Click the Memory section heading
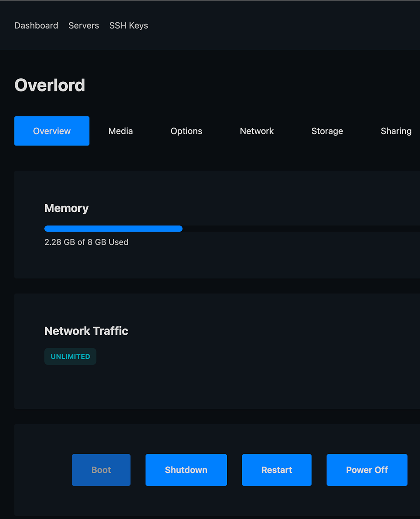Image resolution: width=420 pixels, height=519 pixels. pos(66,208)
